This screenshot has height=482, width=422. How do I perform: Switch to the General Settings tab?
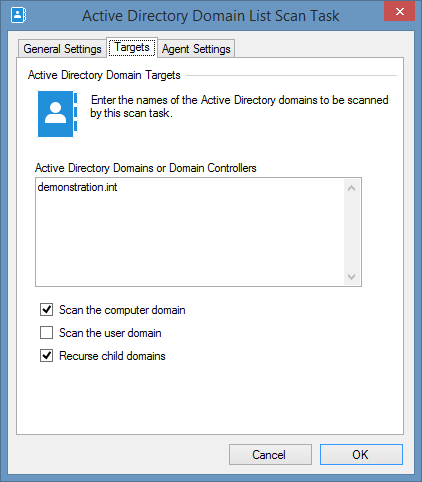62,49
